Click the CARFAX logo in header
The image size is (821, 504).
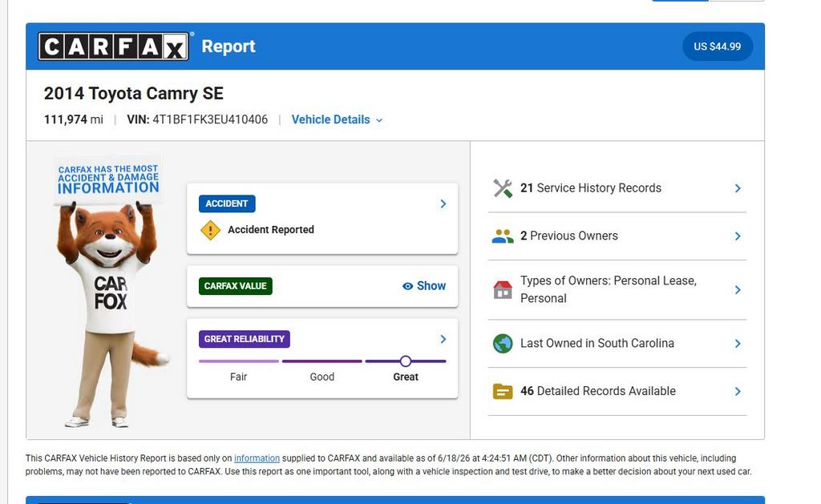(114, 46)
